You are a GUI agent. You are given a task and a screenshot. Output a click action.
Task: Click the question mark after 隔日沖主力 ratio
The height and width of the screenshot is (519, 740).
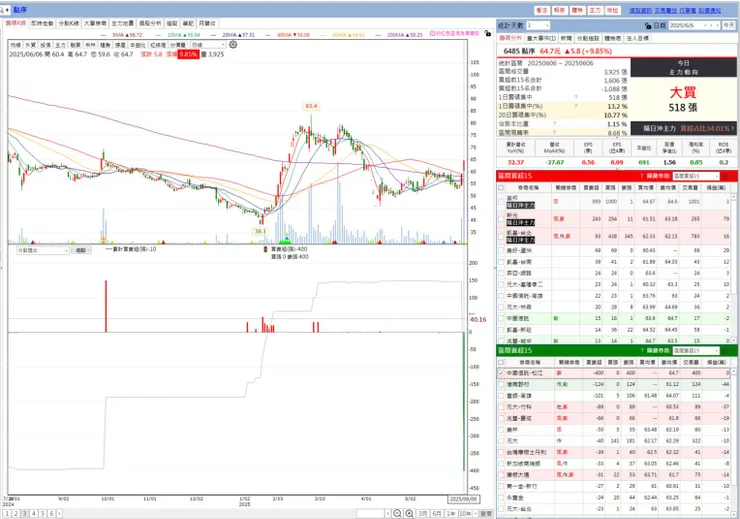tap(732, 128)
